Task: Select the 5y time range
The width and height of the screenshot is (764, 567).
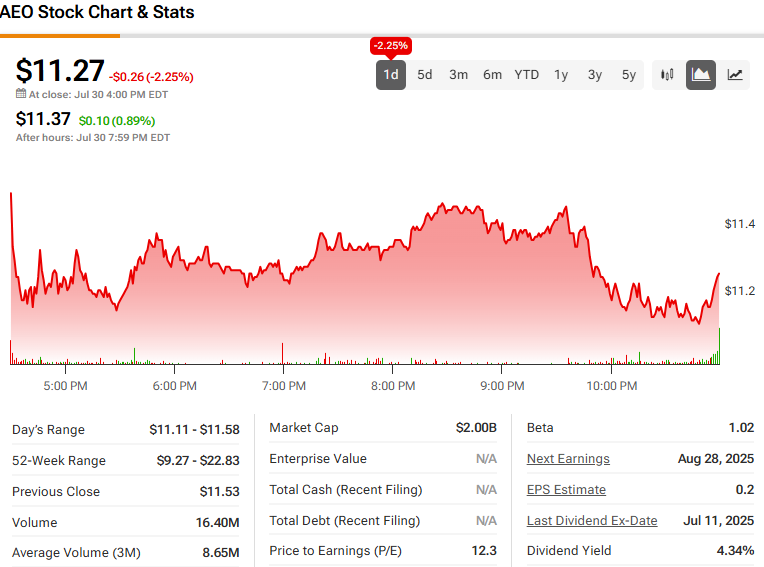Action: point(629,75)
